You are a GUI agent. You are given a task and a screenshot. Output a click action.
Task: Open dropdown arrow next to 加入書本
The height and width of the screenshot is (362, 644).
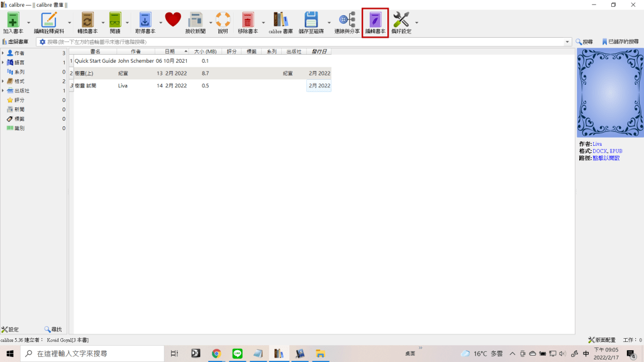pos(28,23)
